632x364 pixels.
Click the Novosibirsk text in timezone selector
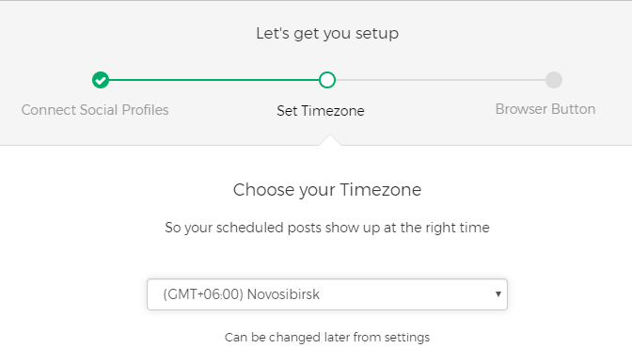tap(283, 294)
